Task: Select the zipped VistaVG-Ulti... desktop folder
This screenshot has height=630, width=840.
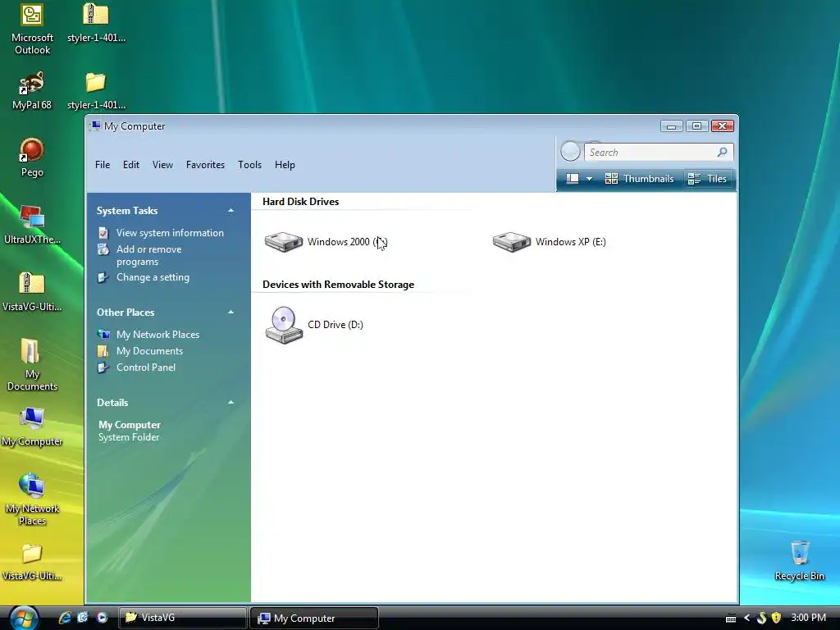Action: pos(32,293)
